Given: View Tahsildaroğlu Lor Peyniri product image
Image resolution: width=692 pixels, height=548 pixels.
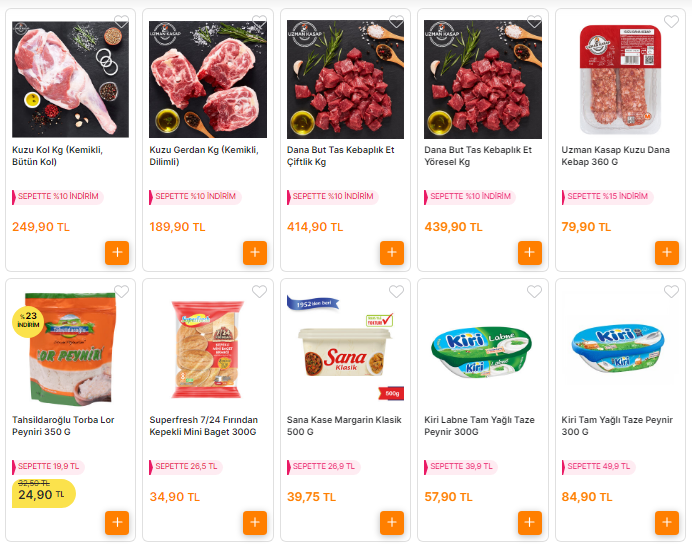Looking at the screenshot, I should pos(71,349).
